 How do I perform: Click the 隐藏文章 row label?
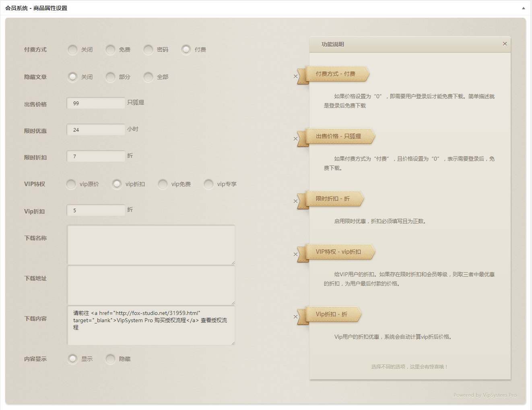(35, 77)
